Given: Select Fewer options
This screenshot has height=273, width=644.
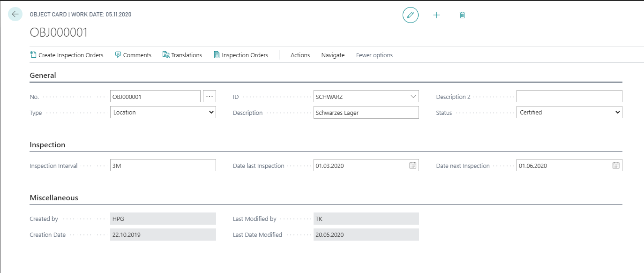Looking at the screenshot, I should tap(374, 55).
